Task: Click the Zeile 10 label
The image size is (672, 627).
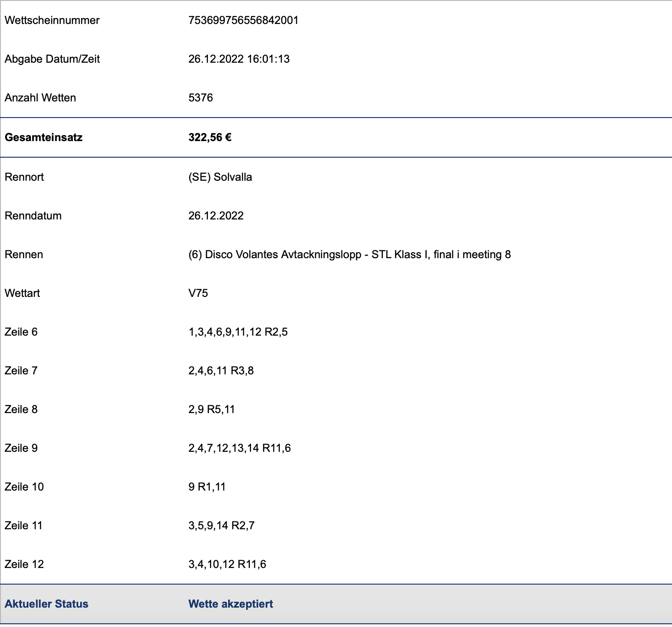Action: [x=24, y=487]
